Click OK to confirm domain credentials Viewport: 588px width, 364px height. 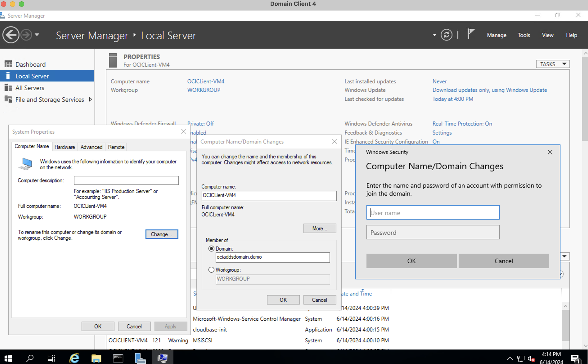click(x=411, y=261)
